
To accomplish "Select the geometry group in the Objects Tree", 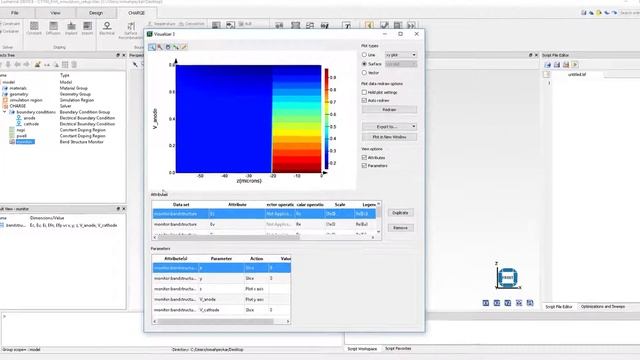I will (x=19, y=94).
